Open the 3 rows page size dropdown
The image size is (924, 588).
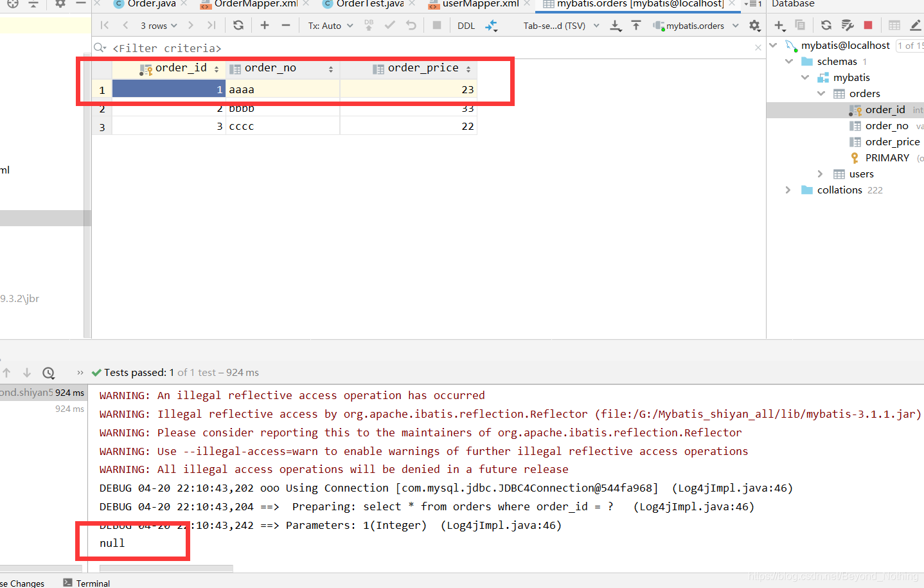(x=159, y=26)
